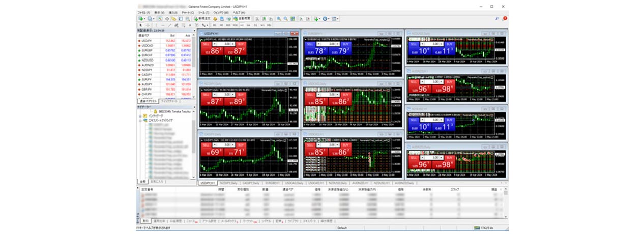Screen dimensions: 644x234
Task: Switch to the NZDJPY,Daily chart tab
Action: pyautogui.click(x=229, y=183)
